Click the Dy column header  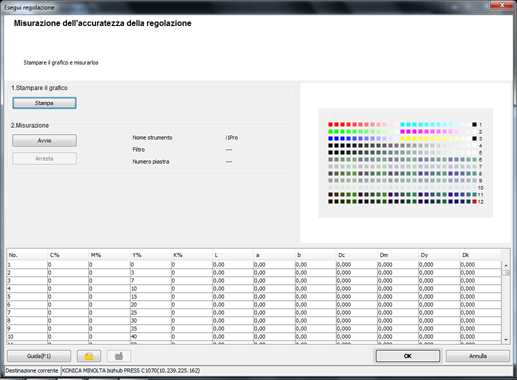(439, 255)
